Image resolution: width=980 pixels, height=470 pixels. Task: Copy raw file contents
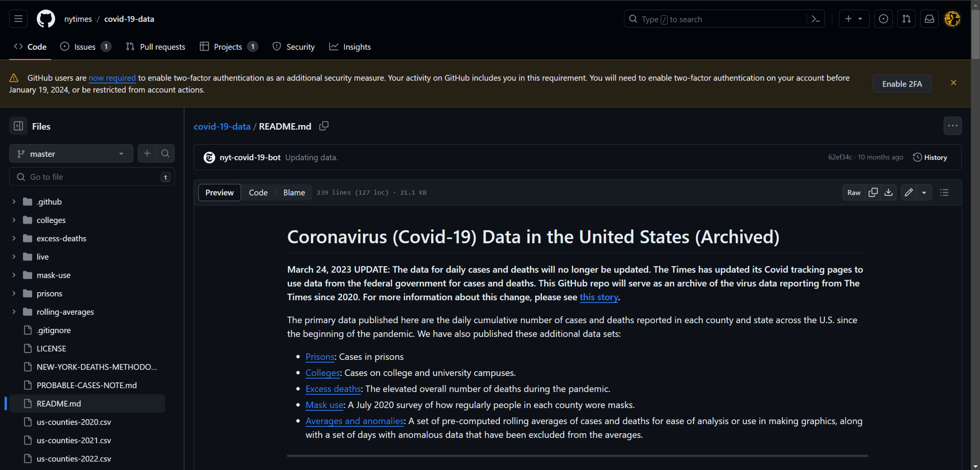pos(873,192)
